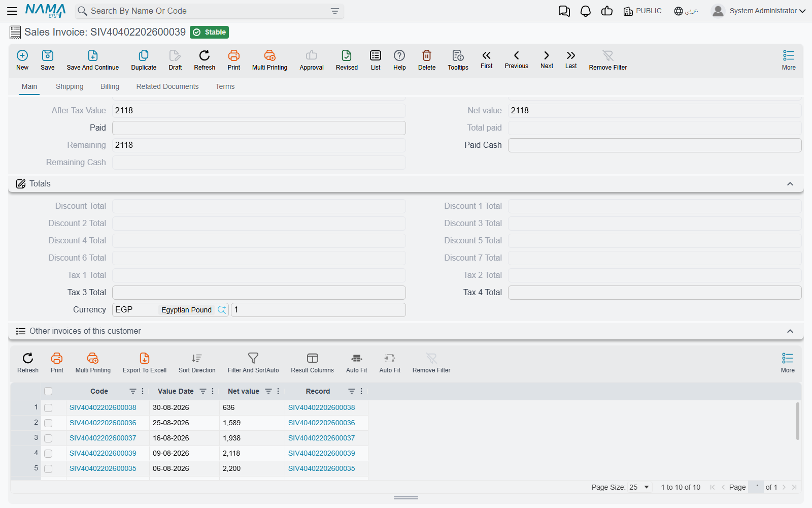Open notifications bell icon

click(586, 11)
